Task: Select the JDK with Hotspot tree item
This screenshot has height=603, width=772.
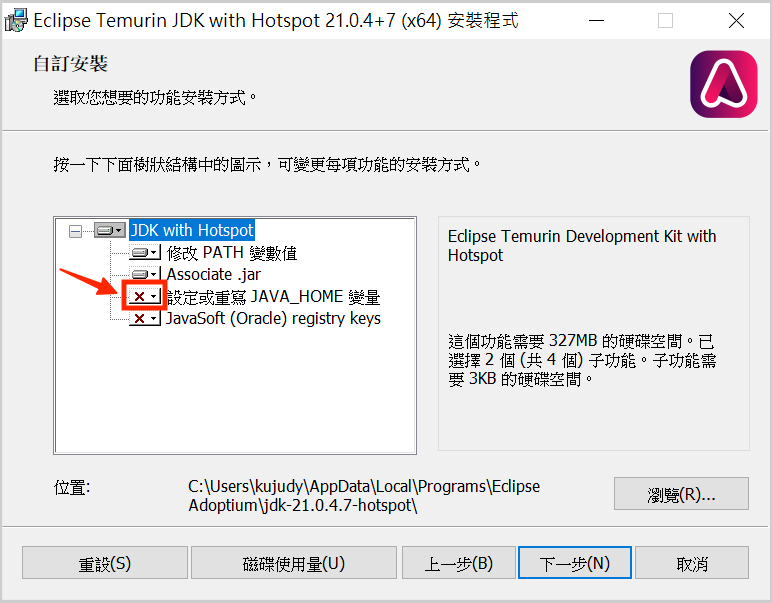Action: tap(192, 230)
